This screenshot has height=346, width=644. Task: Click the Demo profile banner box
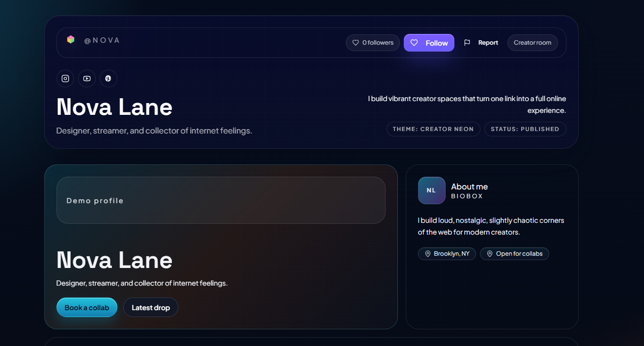(x=221, y=200)
